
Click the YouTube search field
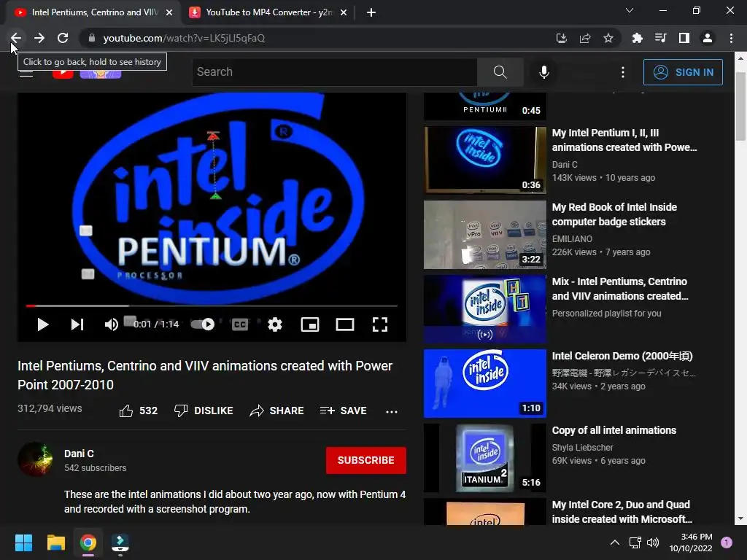click(334, 72)
